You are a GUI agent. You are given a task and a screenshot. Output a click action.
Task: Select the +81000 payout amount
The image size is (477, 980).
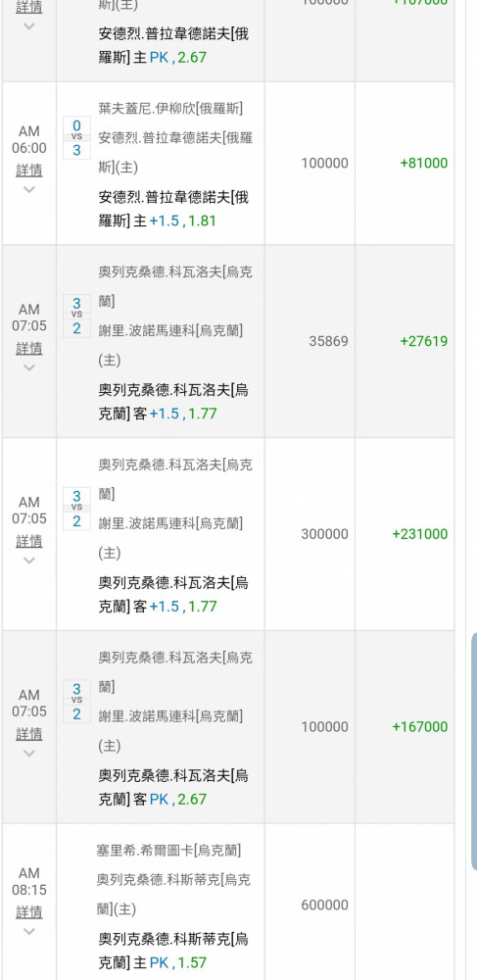pos(424,163)
